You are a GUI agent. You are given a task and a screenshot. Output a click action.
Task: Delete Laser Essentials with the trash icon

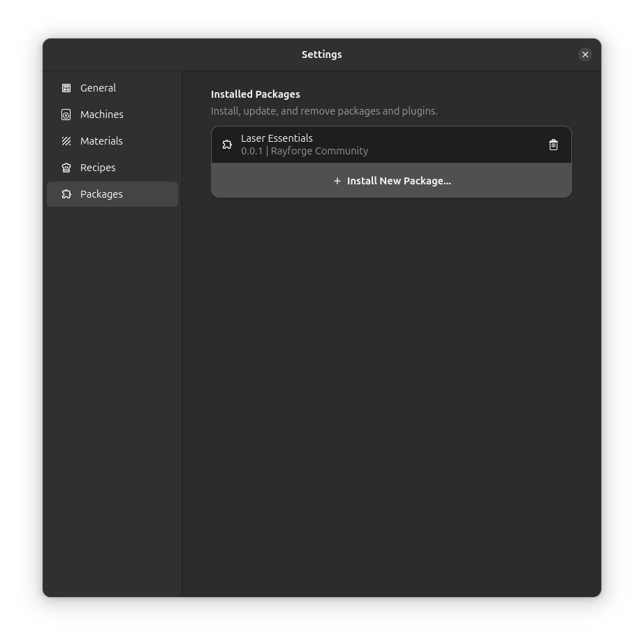(553, 145)
